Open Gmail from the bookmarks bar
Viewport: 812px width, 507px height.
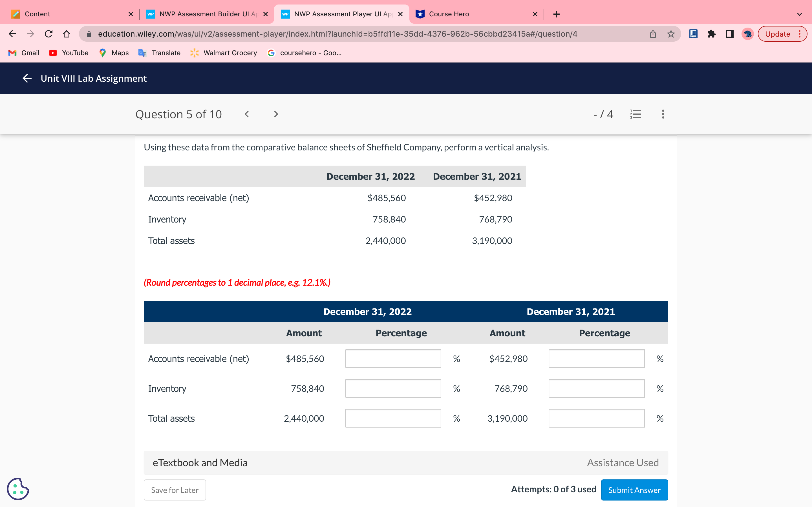tap(23, 53)
